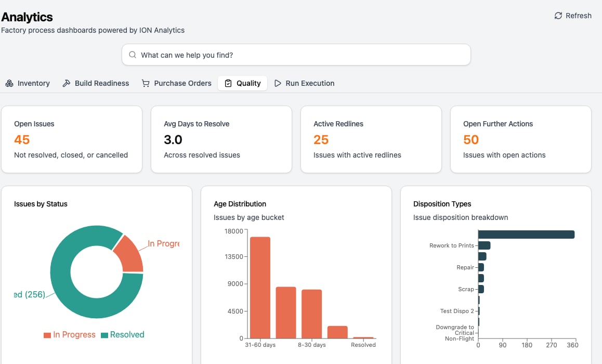
Task: Click 'Not resolved, closed, or cancelled' text
Action: pyautogui.click(x=71, y=155)
